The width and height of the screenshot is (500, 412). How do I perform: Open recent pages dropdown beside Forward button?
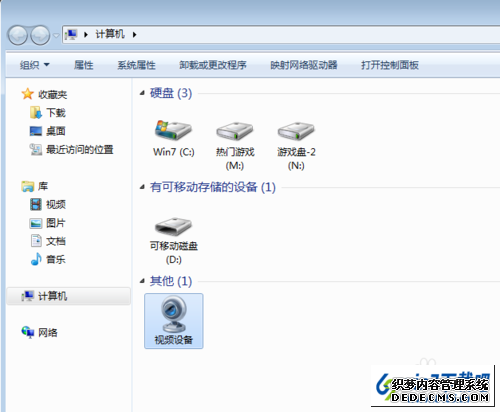click(x=56, y=35)
